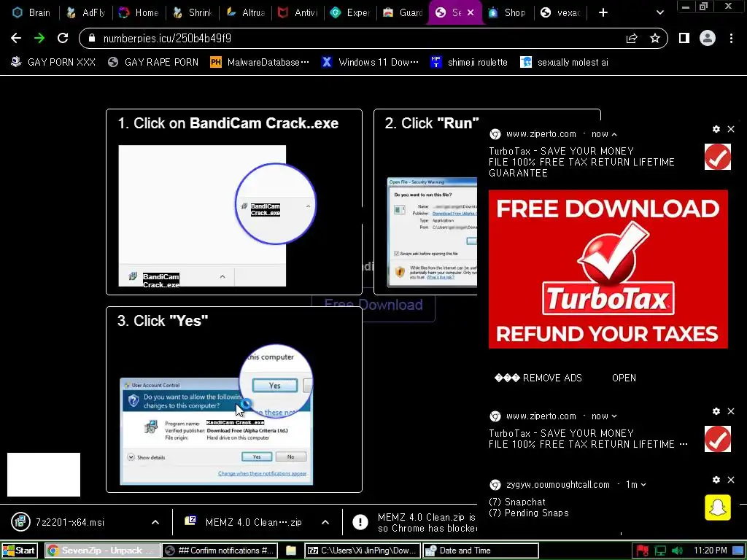Screen dimensions: 747x560
Task: Click the blocked download warning icon
Action: pyautogui.click(x=360, y=522)
